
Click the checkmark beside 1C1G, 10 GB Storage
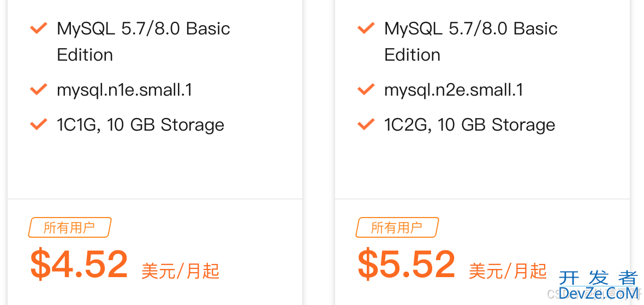click(x=38, y=125)
